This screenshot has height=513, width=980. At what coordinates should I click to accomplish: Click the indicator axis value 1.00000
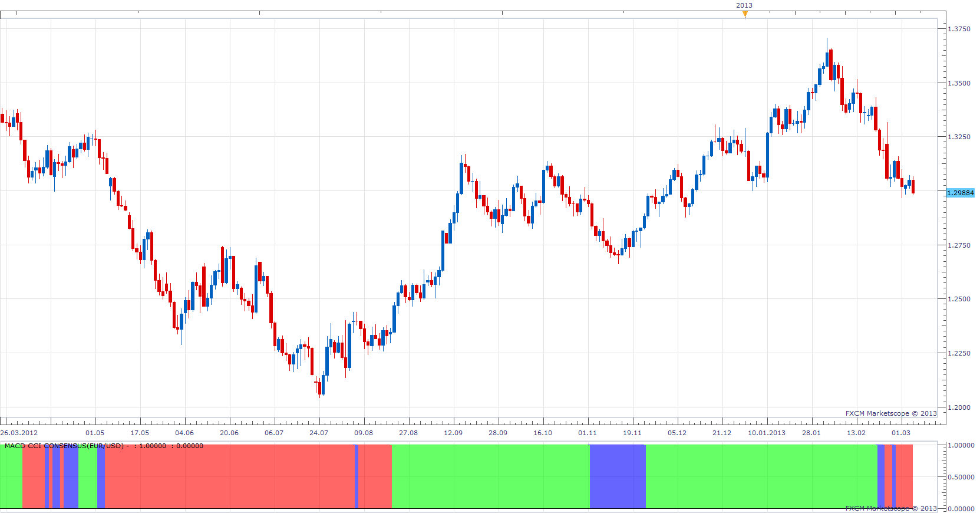(961, 445)
